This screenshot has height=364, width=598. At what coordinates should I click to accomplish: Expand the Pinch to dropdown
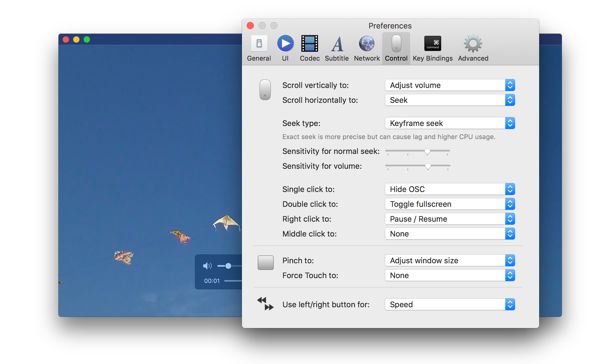click(450, 261)
